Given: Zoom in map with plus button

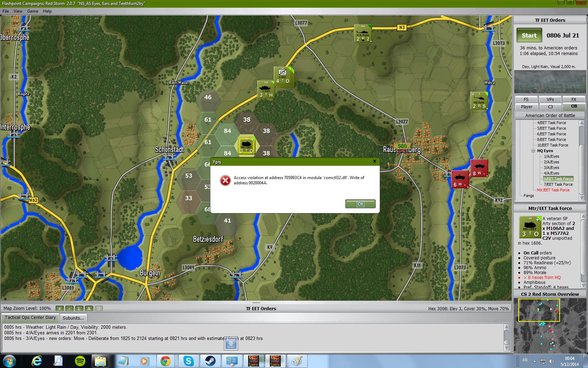Looking at the screenshot, I should (60, 308).
